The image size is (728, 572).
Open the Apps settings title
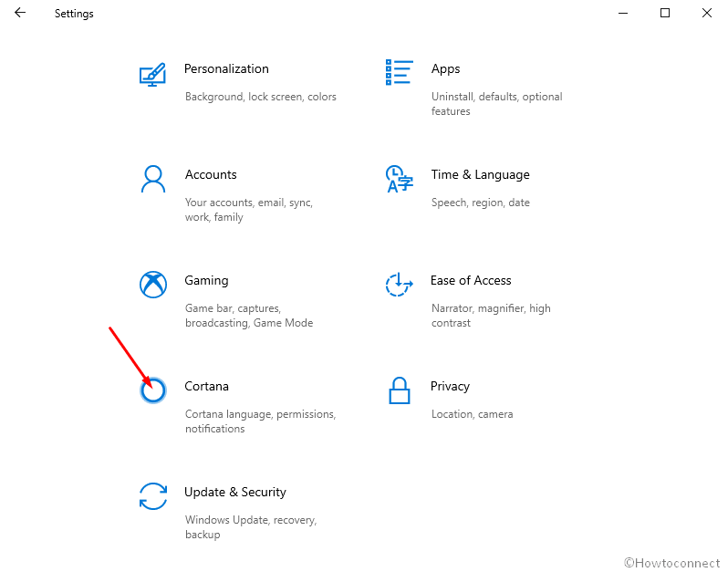tap(446, 69)
